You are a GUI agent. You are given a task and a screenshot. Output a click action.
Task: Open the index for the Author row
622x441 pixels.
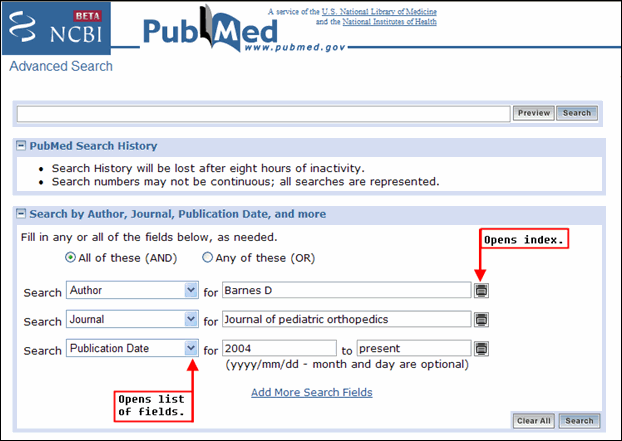coord(481,291)
